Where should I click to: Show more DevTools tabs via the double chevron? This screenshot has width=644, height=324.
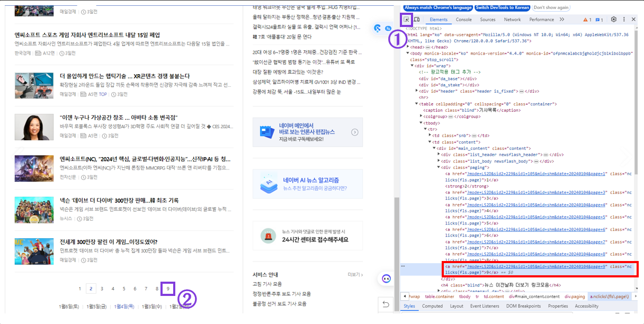562,20
